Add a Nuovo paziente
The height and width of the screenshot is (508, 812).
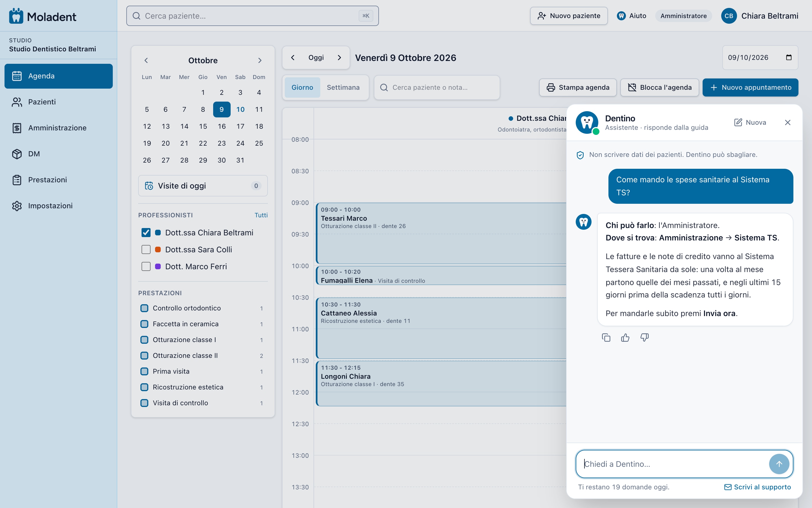point(569,16)
